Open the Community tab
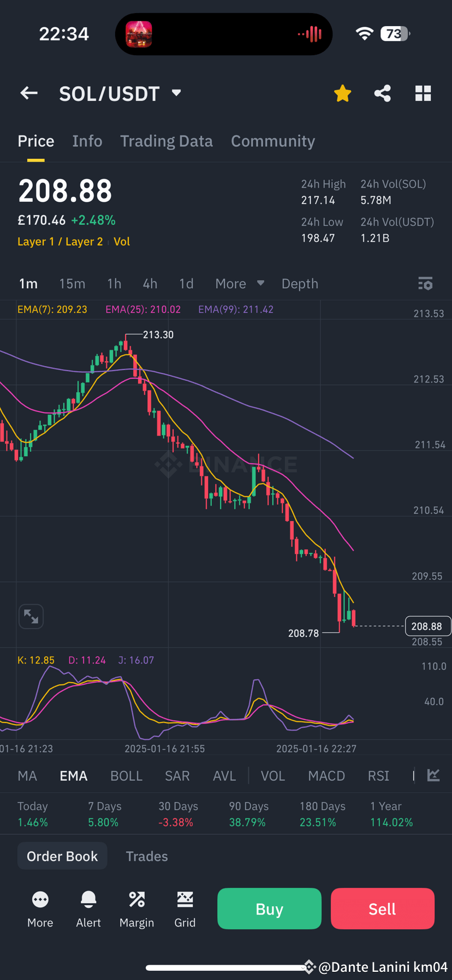The image size is (452, 980). [273, 141]
